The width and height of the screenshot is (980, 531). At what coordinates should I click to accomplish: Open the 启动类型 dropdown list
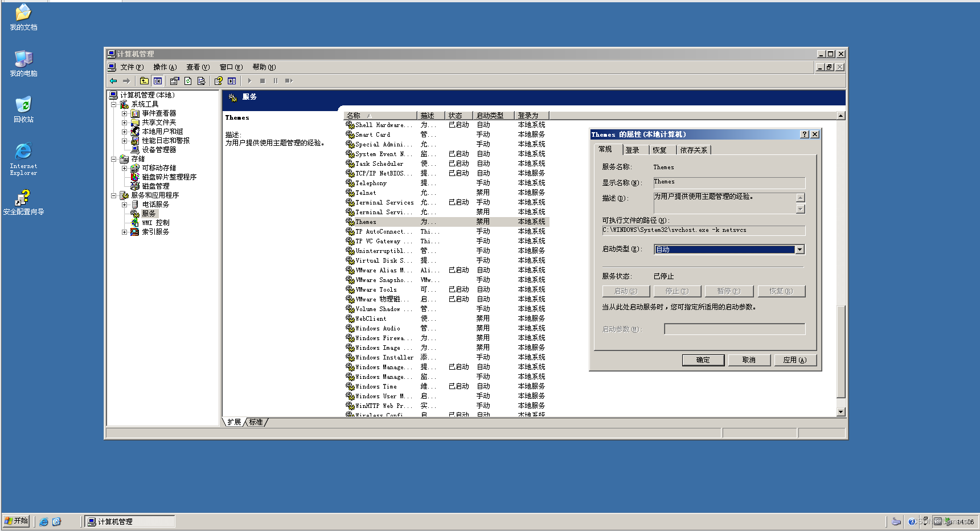click(799, 250)
